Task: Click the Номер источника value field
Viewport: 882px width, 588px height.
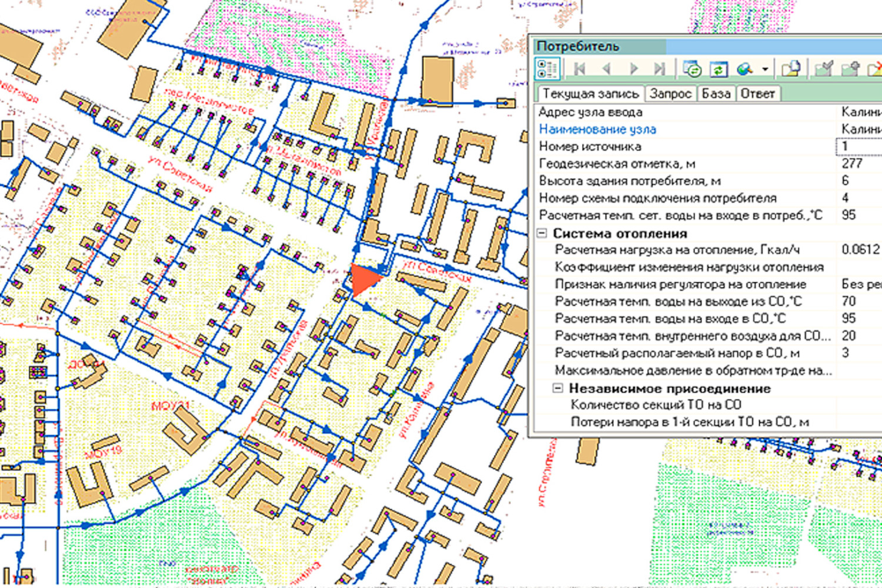Action: pyautogui.click(x=859, y=146)
